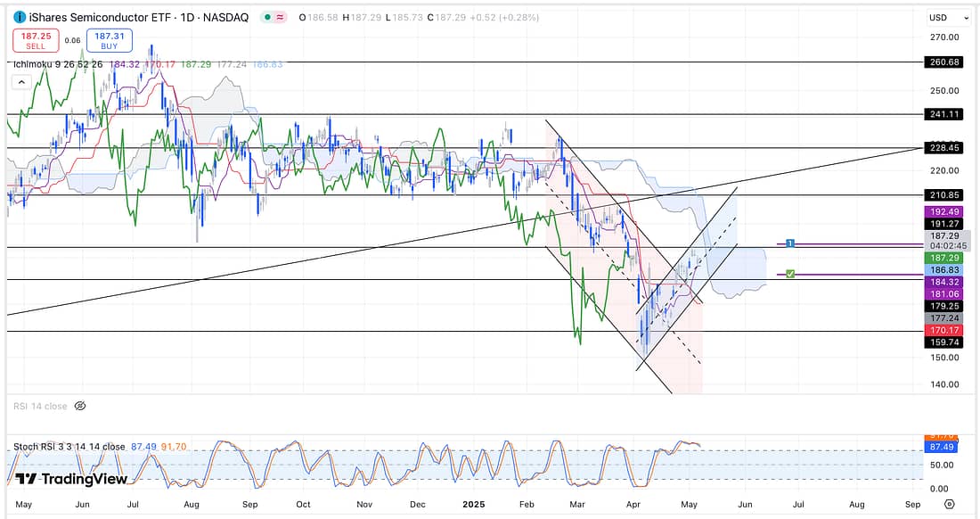Click the 187.25 SELL button
980x519 pixels.
36,41
